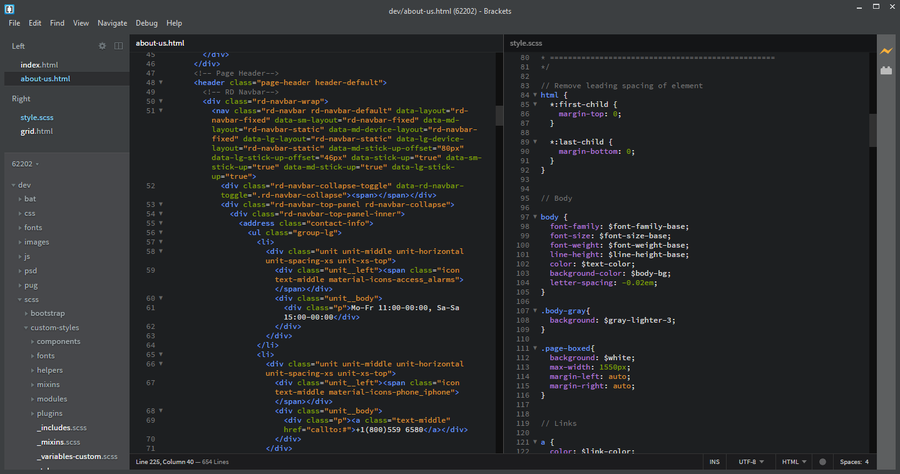
Task: Select _includes.scss in file tree
Action: [62, 426]
